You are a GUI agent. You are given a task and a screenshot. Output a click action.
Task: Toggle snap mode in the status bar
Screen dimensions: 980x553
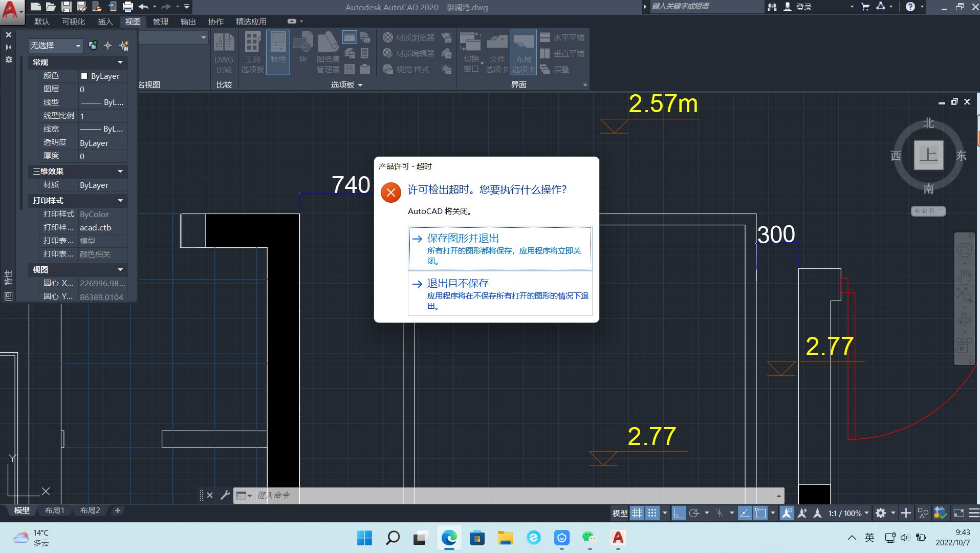(x=652, y=513)
